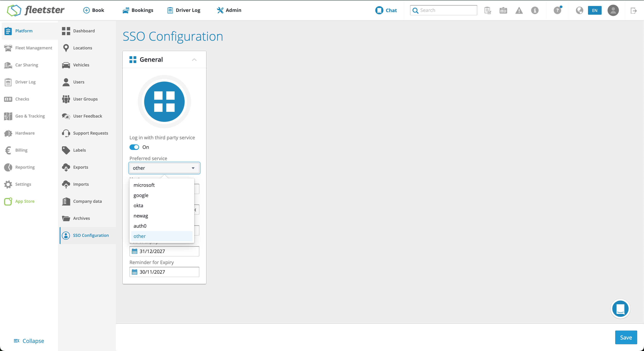Open the Preferred service dropdown arrow
Screen dimensions: 644x351
193,168
